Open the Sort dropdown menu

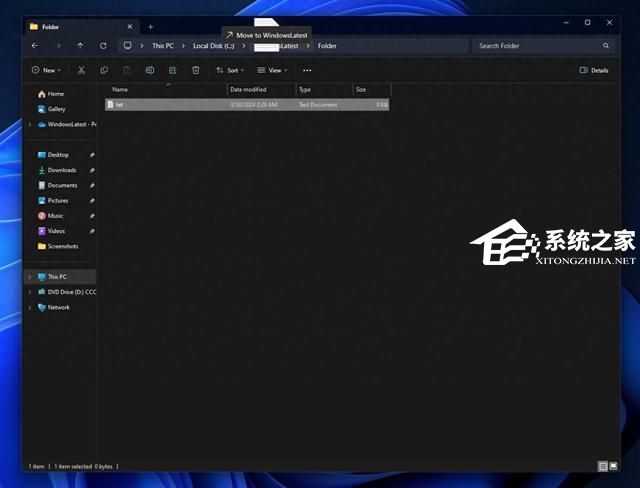pos(228,70)
